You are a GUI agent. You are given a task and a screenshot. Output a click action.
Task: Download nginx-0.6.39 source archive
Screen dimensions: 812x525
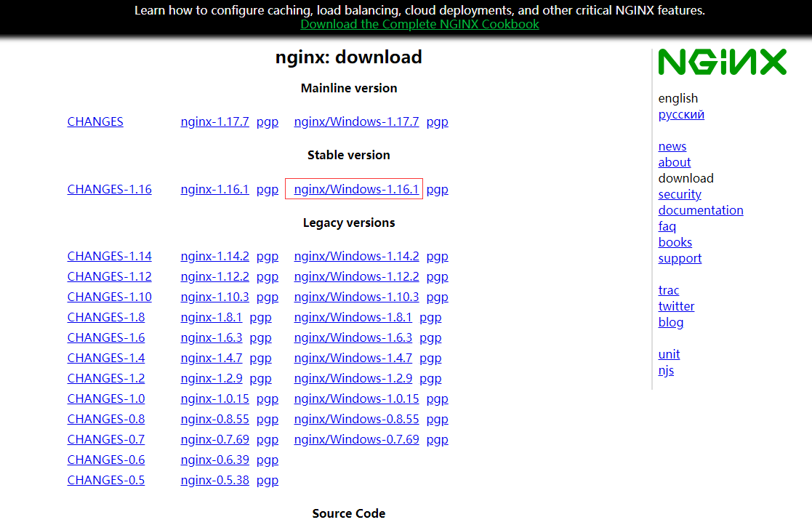tap(214, 460)
